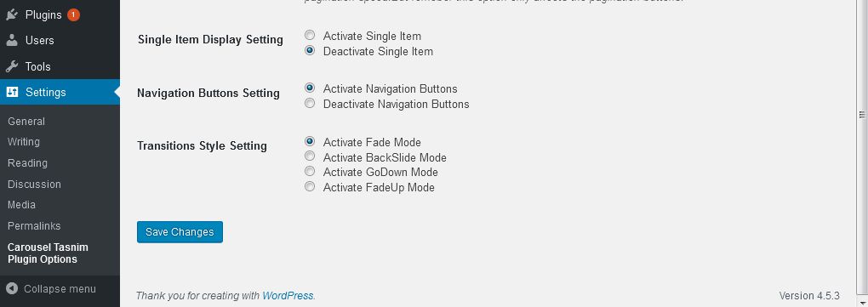Click the Plugins plug icon
The image size is (868, 307).
(x=12, y=15)
